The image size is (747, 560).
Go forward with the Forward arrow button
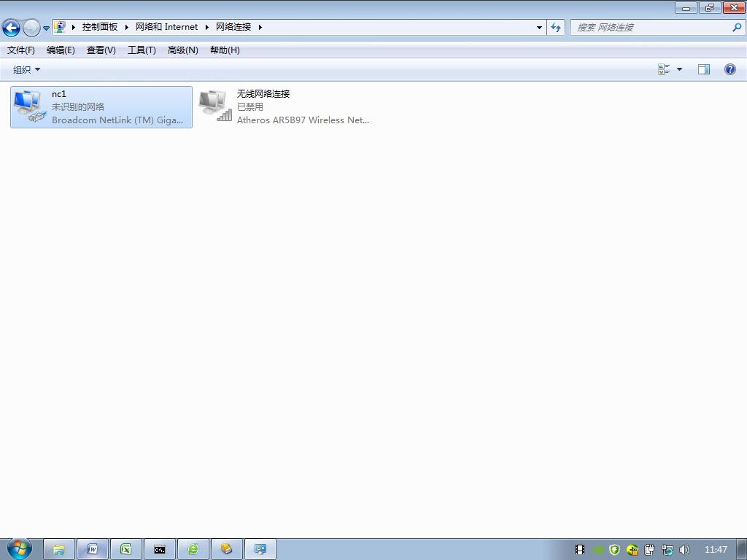[31, 28]
